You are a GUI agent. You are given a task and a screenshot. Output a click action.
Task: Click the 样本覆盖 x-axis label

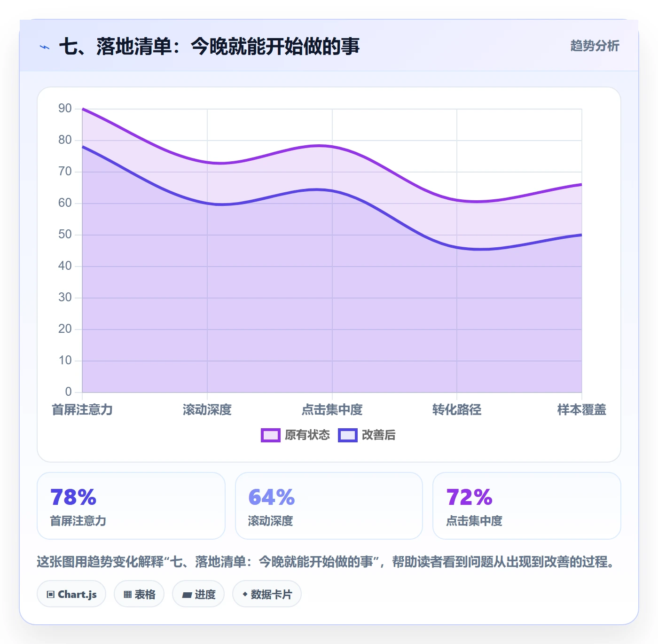pyautogui.click(x=582, y=410)
